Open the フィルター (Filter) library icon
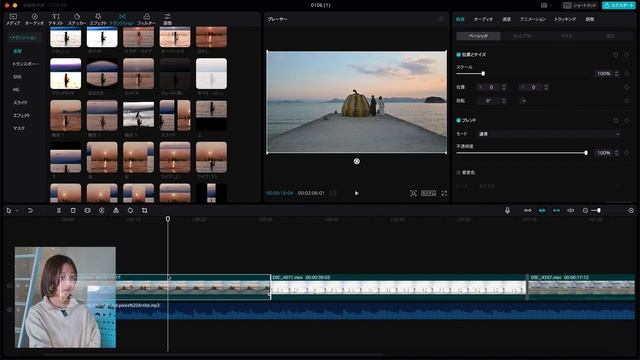This screenshot has width=640, height=360. (x=146, y=19)
